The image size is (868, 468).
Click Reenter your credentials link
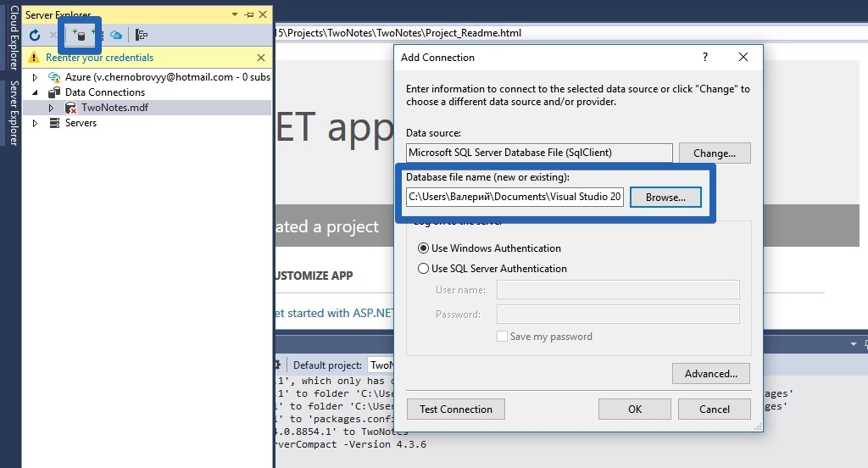pyautogui.click(x=100, y=58)
